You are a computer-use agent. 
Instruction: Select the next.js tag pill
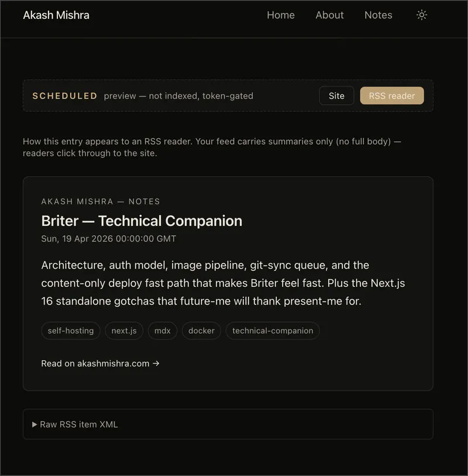(x=124, y=330)
